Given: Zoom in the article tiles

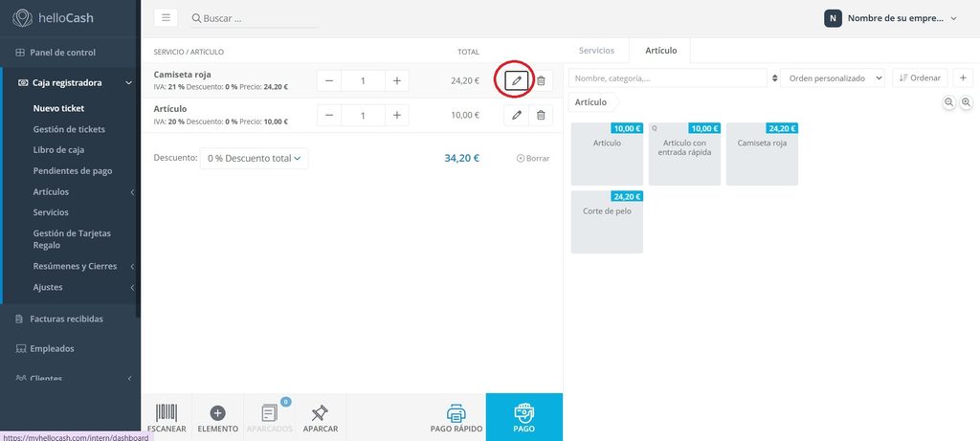Looking at the screenshot, I should (966, 101).
